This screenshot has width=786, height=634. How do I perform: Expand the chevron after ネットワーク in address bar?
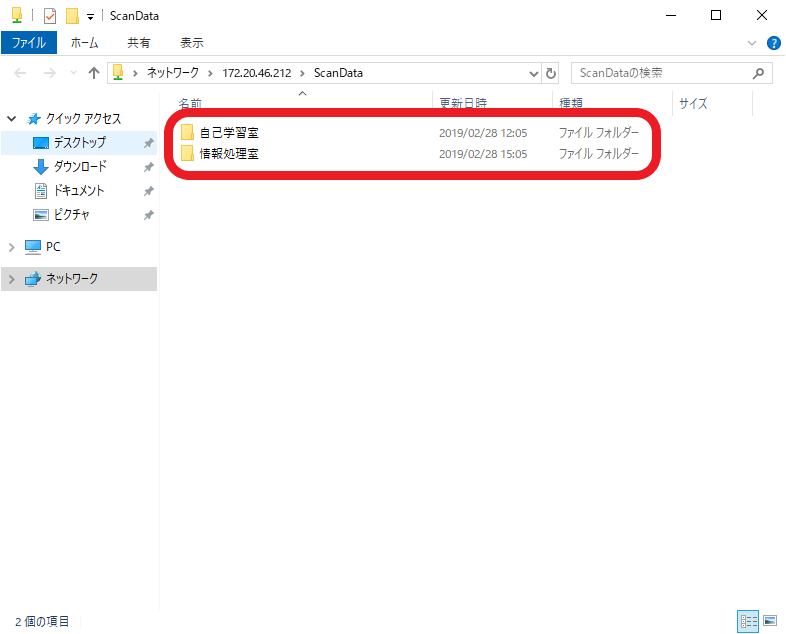coord(211,74)
